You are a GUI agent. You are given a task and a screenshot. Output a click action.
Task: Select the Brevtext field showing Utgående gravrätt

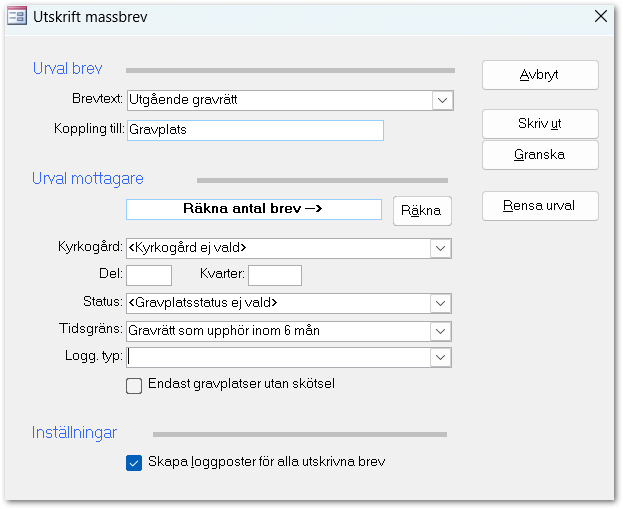click(x=278, y=100)
